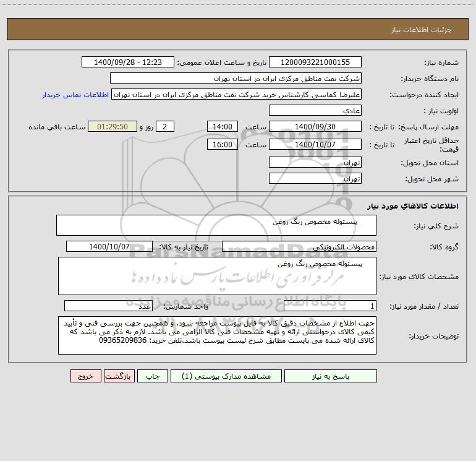The image size is (476, 461).
Task: Click the اولویت نیاز label
Action: click(441, 111)
